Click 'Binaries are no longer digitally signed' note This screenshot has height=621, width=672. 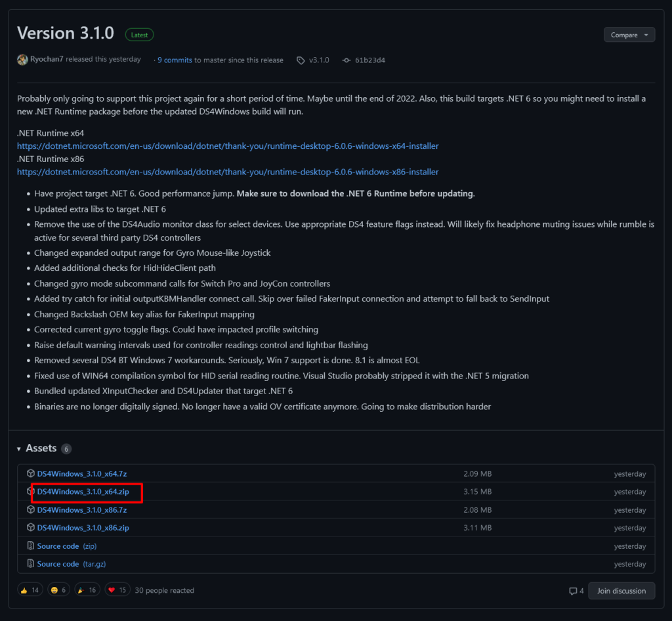(262, 407)
